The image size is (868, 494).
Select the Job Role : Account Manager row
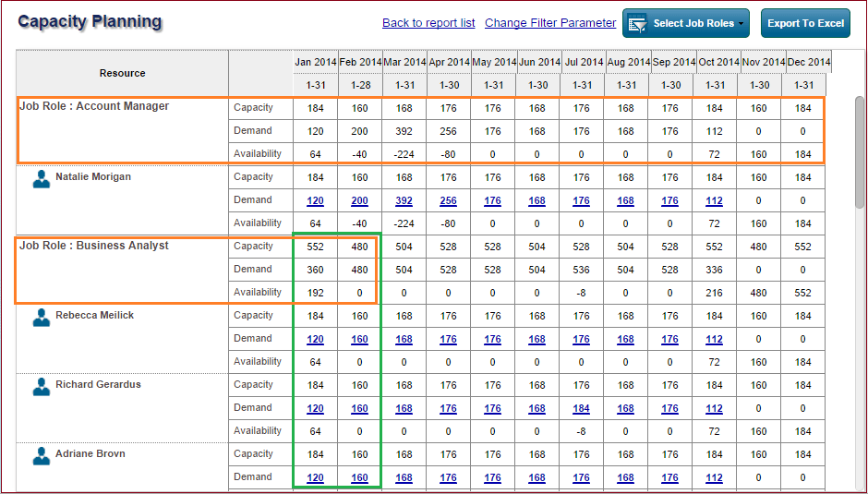pos(94,106)
